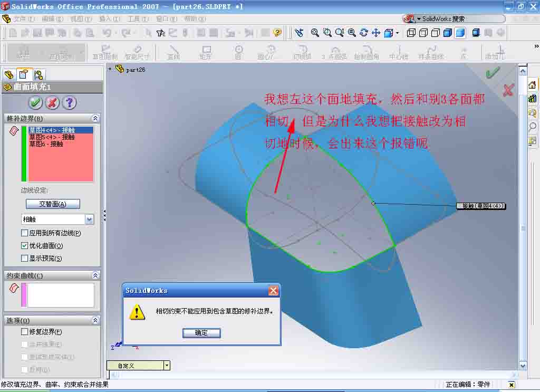Collapse the 约束曲线(C) section
Image resolution: width=540 pixels, height=392 pixels.
coord(95,275)
